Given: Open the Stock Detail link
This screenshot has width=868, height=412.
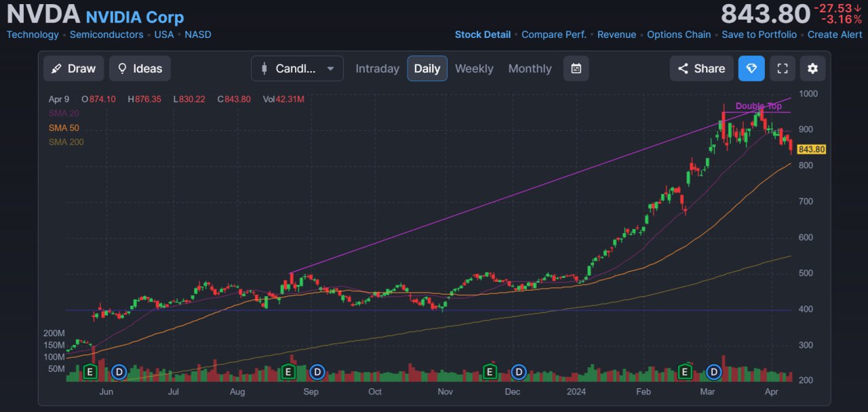Looking at the screenshot, I should tap(483, 35).
